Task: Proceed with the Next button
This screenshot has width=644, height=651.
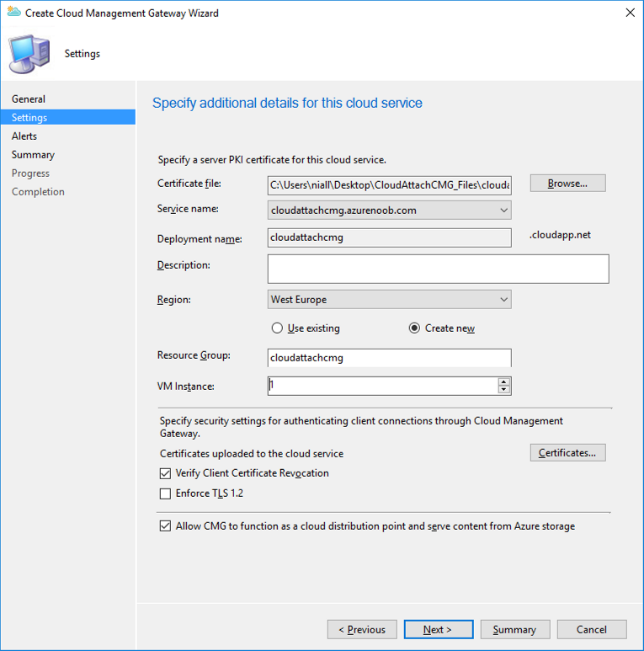Action: (439, 629)
